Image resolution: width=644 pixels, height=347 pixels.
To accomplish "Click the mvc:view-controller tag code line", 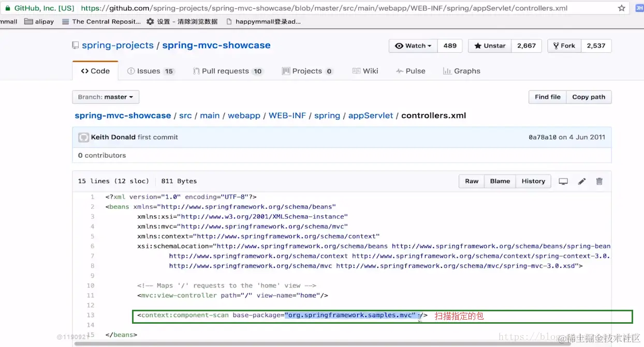I will (233, 296).
